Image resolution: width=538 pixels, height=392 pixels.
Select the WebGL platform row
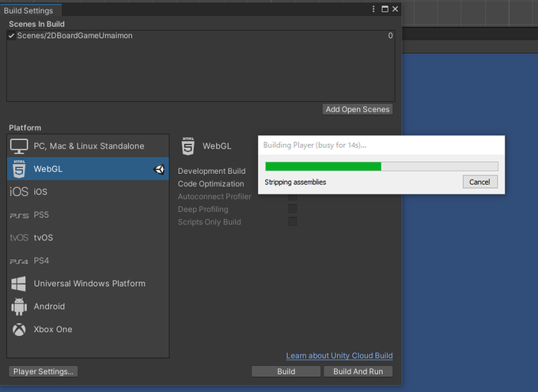(88, 169)
